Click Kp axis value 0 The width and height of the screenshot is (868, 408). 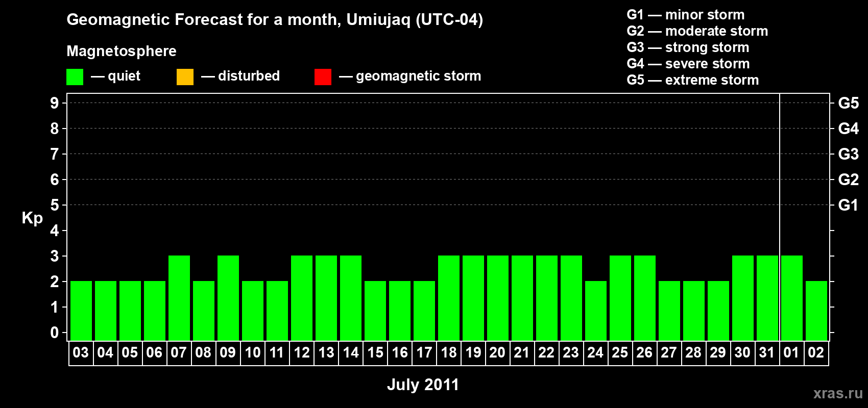click(x=55, y=333)
